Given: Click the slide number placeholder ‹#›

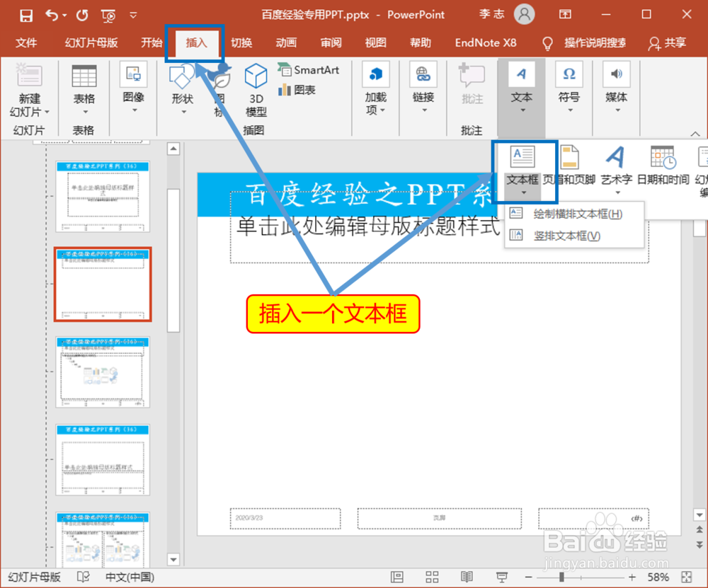Looking at the screenshot, I should (593, 518).
